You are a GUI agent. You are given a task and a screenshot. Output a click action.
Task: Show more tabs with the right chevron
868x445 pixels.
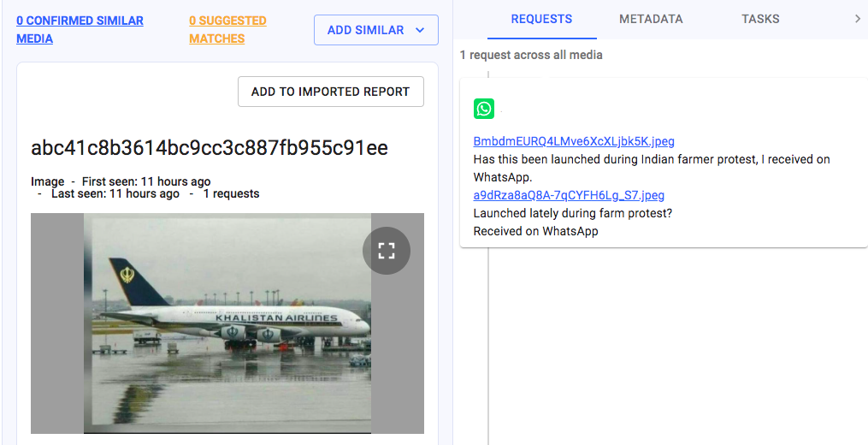tap(858, 20)
